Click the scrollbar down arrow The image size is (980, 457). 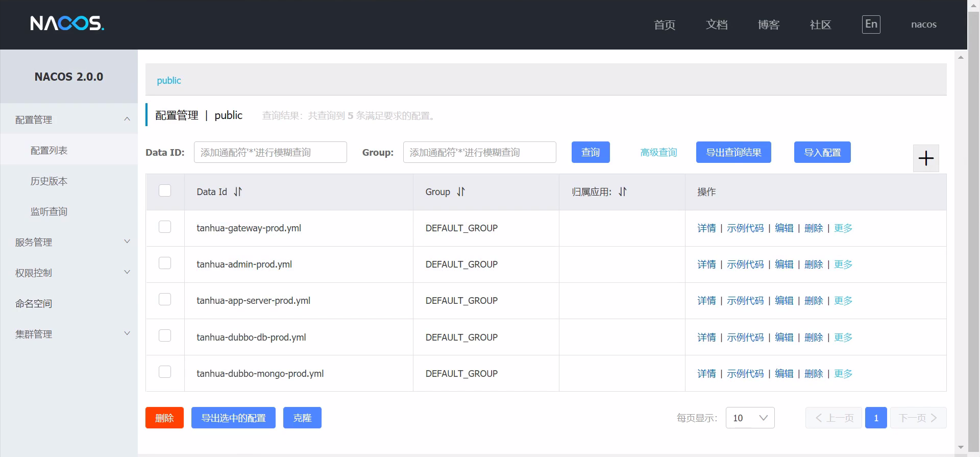point(961,447)
